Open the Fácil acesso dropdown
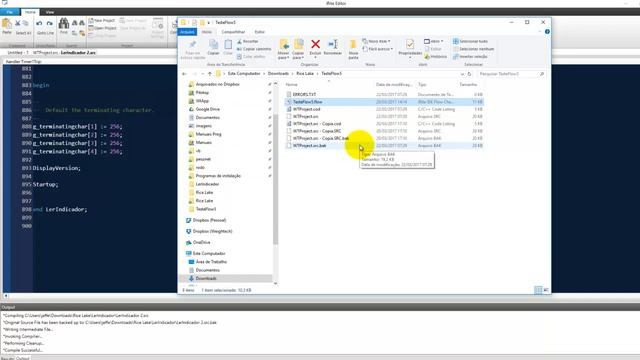 click(x=378, y=49)
